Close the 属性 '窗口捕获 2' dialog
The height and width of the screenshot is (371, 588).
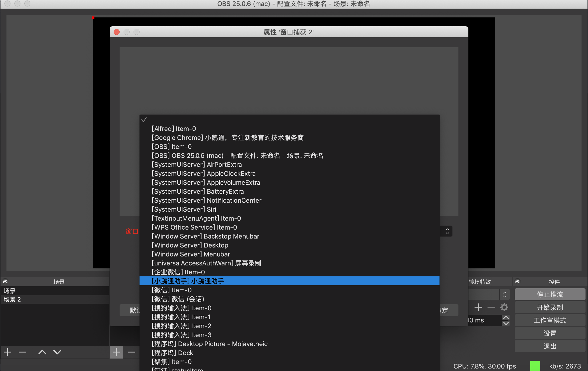point(117,32)
